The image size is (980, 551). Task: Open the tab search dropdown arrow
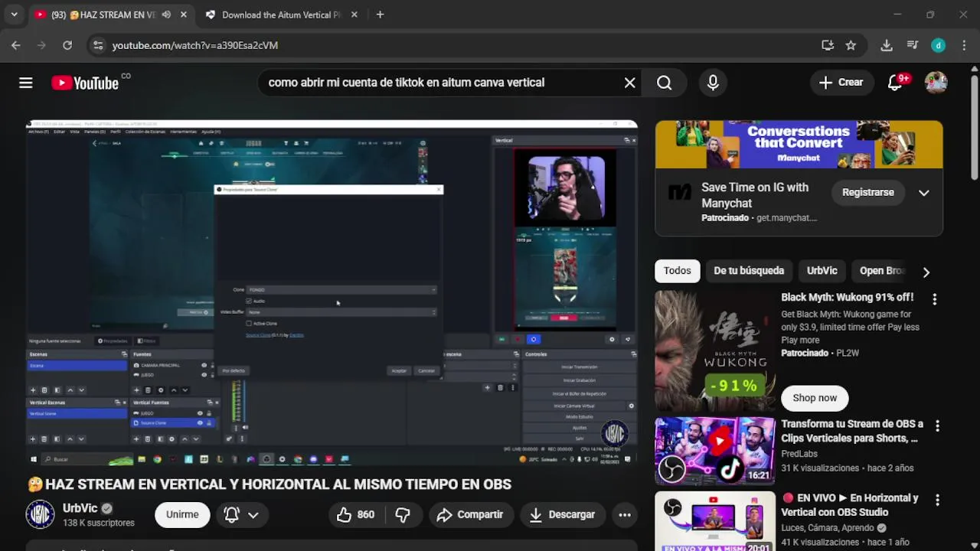coord(14,15)
